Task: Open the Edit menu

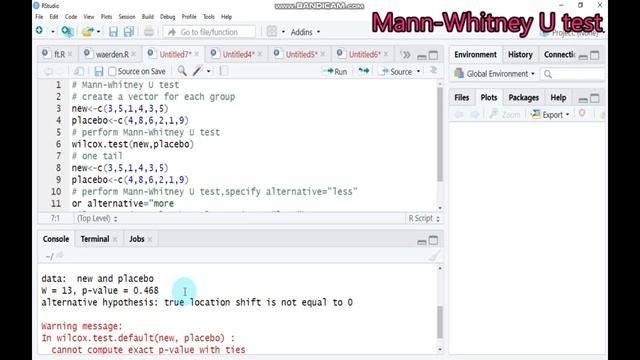Action: [x=54, y=17]
